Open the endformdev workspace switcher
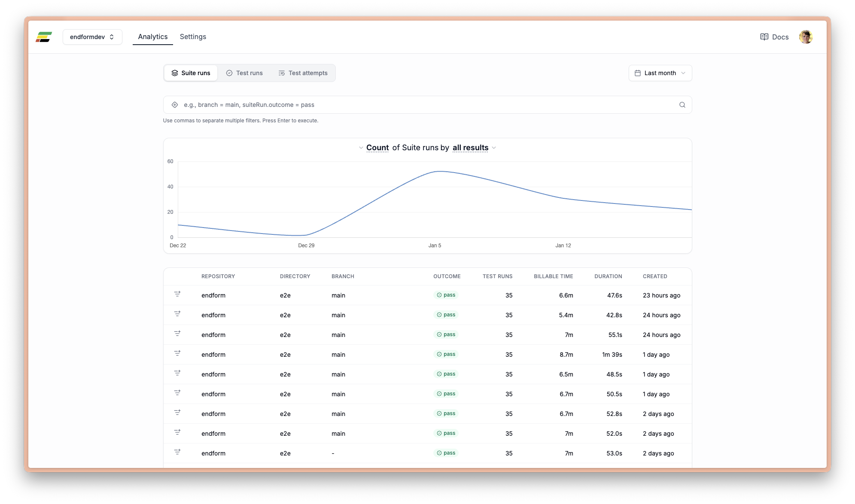Screen dimensions: 855x504 tap(92, 37)
